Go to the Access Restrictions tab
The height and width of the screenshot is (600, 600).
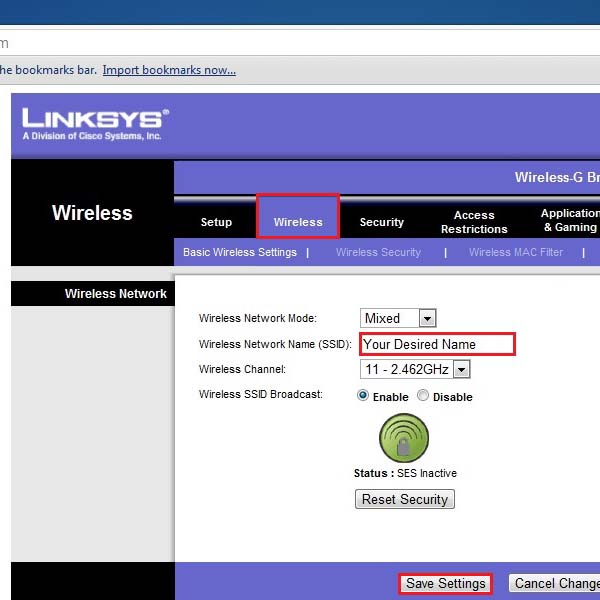(474, 222)
